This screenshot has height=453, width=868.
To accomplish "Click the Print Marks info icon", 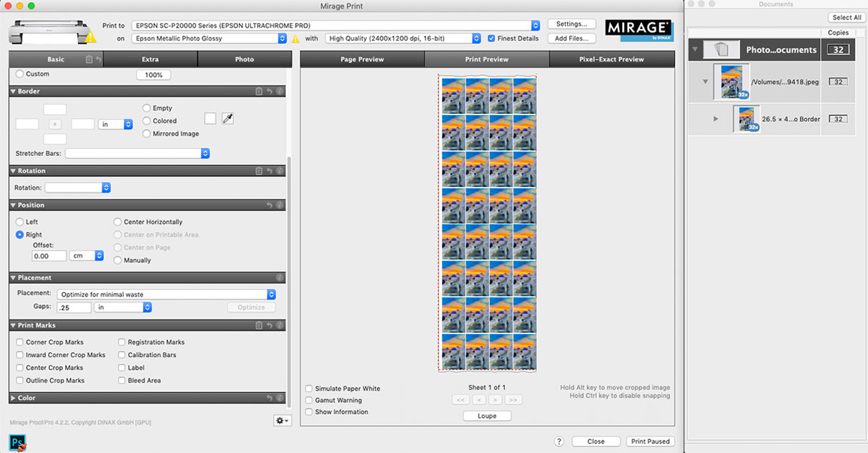I will tap(280, 326).
